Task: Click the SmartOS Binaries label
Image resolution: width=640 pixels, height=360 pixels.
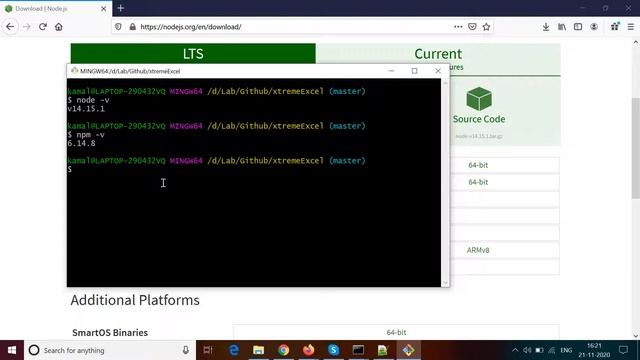Action: (110, 333)
